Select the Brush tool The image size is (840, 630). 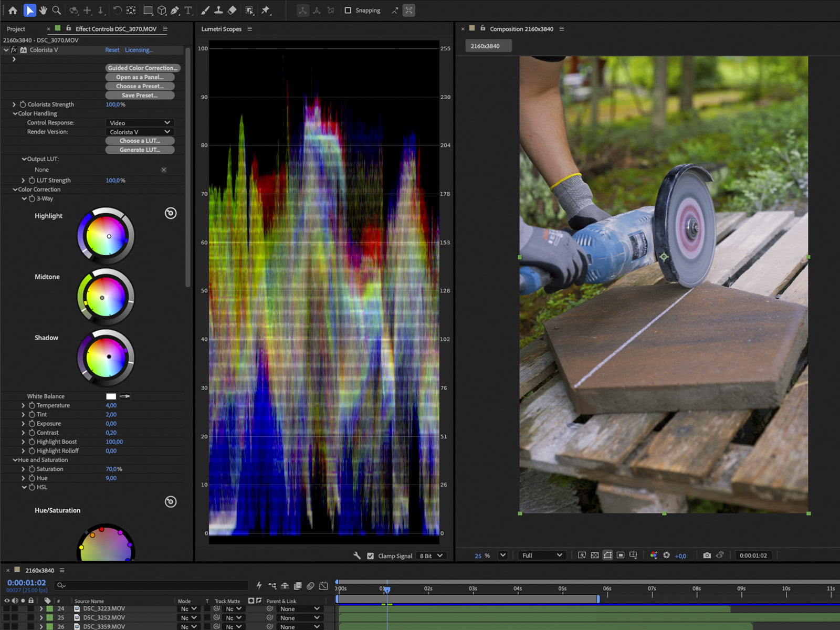point(205,10)
